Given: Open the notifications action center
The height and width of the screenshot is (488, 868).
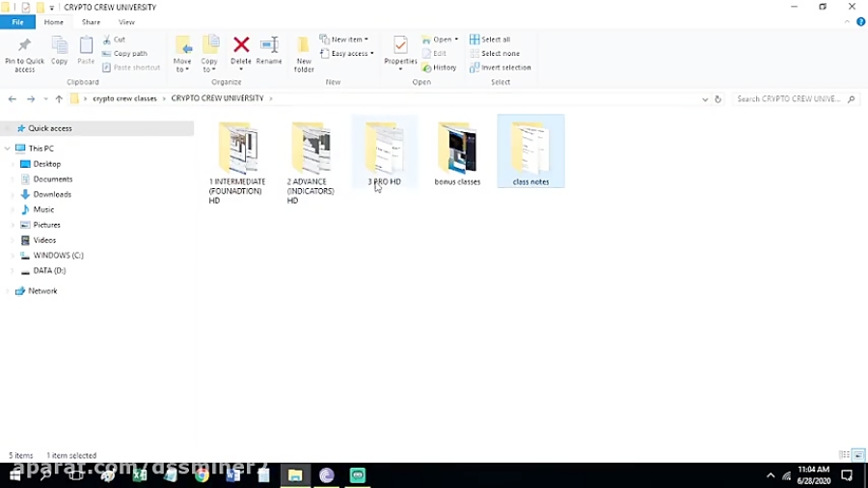Looking at the screenshot, I should pyautogui.click(x=847, y=475).
